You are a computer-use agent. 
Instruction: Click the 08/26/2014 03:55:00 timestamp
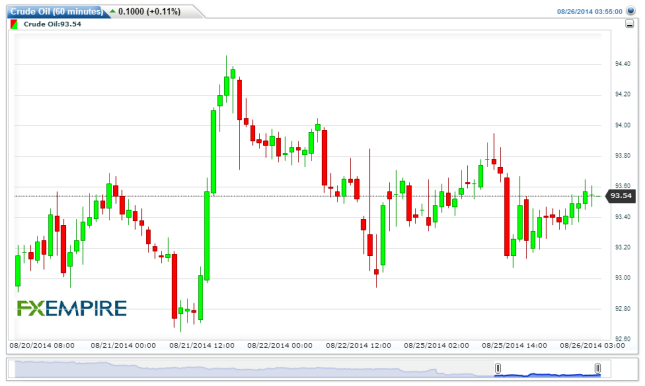coord(589,12)
